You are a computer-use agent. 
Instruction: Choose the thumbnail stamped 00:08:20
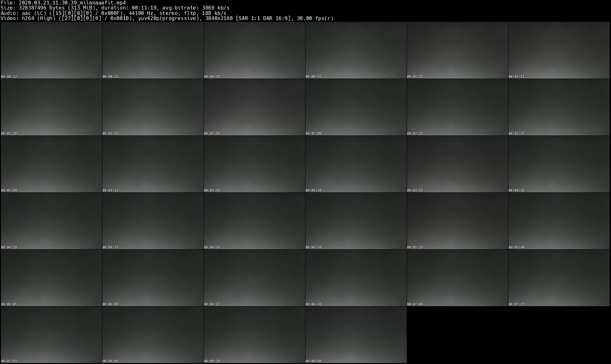pyautogui.click(x=255, y=335)
